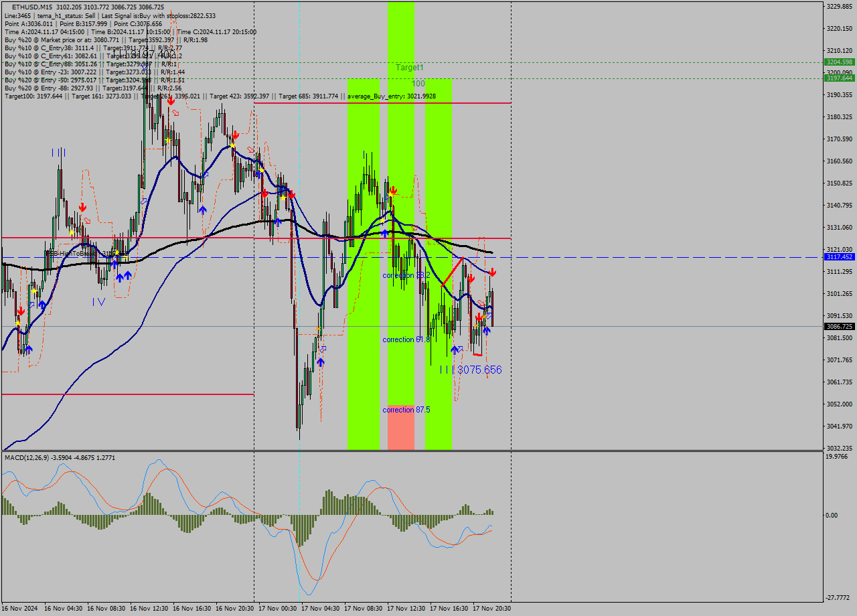Click the green Target1 label
Screen dimensions: 857x616
click(x=409, y=68)
